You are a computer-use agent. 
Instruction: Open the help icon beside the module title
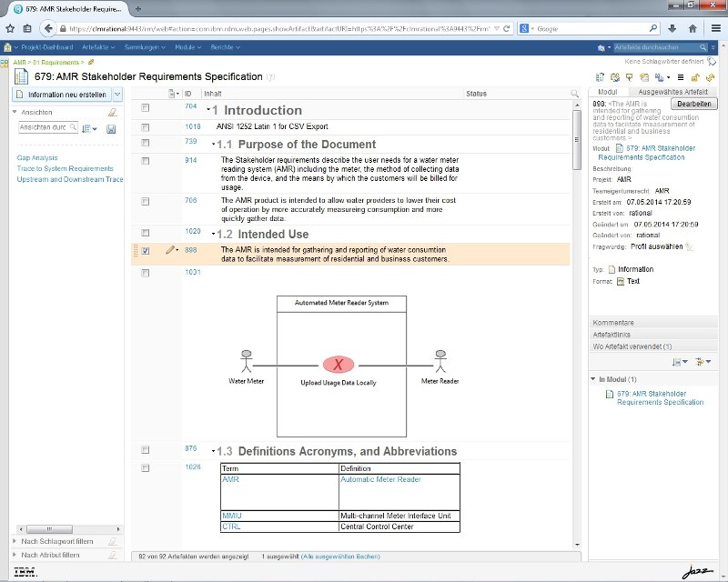tap(271, 77)
